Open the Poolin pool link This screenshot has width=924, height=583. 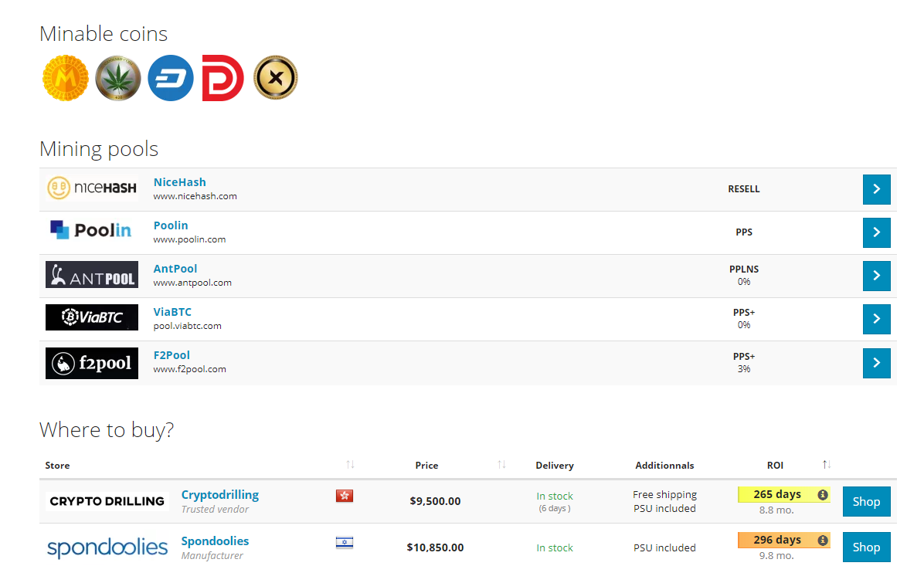[x=171, y=225]
